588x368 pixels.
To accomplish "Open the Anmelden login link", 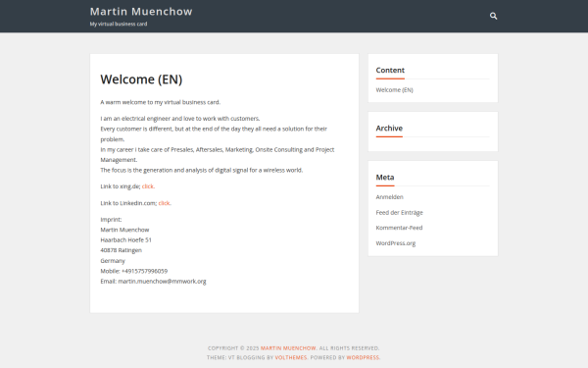I will tap(390, 197).
